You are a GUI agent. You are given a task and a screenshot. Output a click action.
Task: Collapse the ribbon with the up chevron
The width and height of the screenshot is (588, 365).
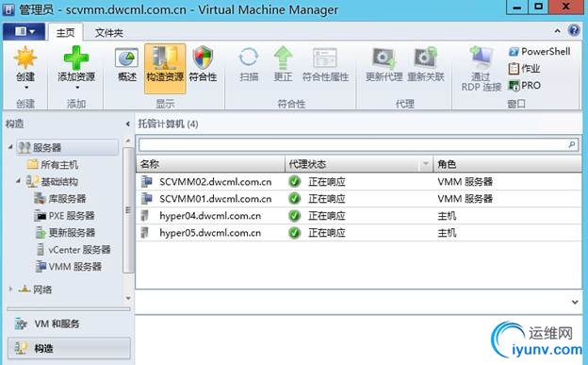pos(558,31)
